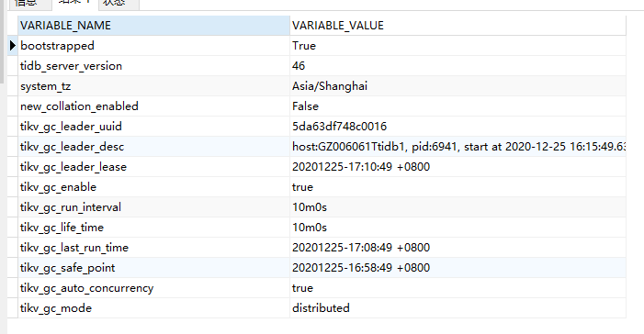Select the 'true' value of tikv_gc_enable

[458, 187]
